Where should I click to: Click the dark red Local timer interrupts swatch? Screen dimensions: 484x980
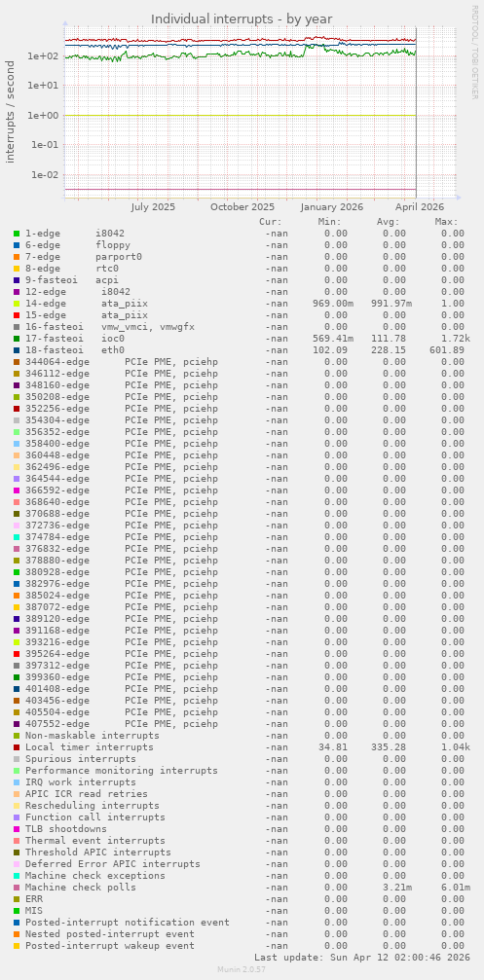(x=17, y=747)
